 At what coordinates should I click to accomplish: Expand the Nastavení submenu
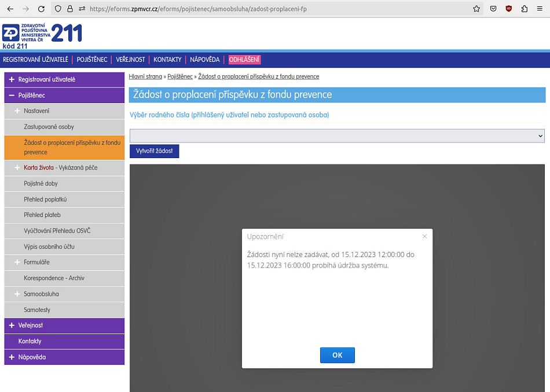pos(17,111)
